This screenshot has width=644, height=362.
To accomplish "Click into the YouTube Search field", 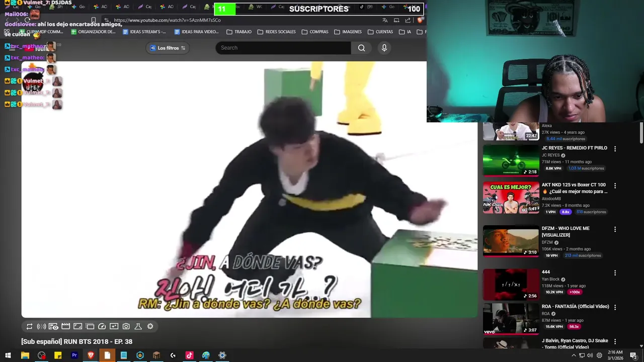I will tap(283, 48).
